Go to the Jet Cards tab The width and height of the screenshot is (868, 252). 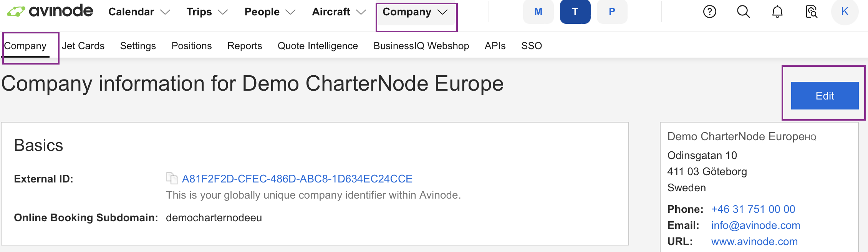pyautogui.click(x=83, y=46)
